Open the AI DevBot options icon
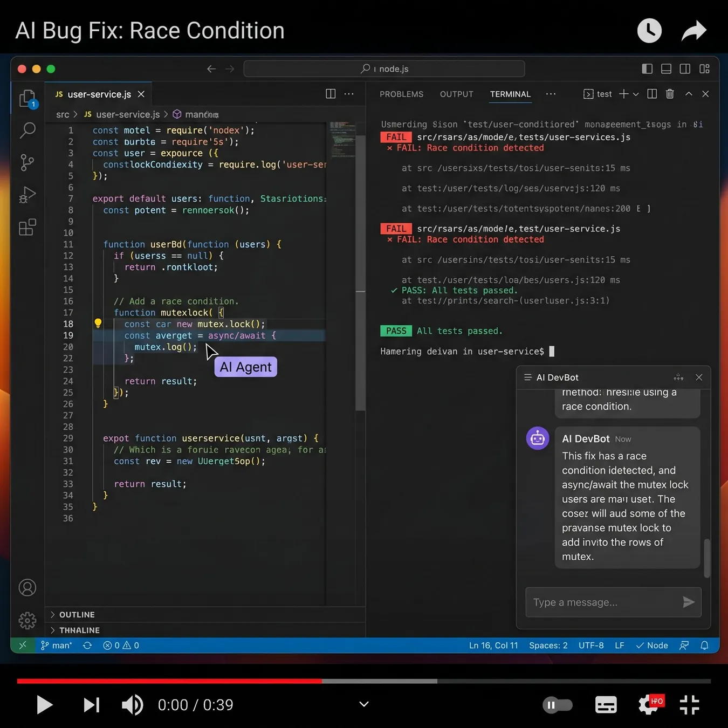This screenshot has height=728, width=728. [678, 377]
